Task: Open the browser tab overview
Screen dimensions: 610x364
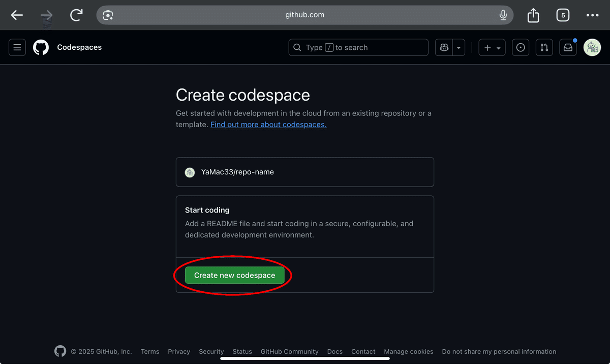Action: (x=563, y=15)
